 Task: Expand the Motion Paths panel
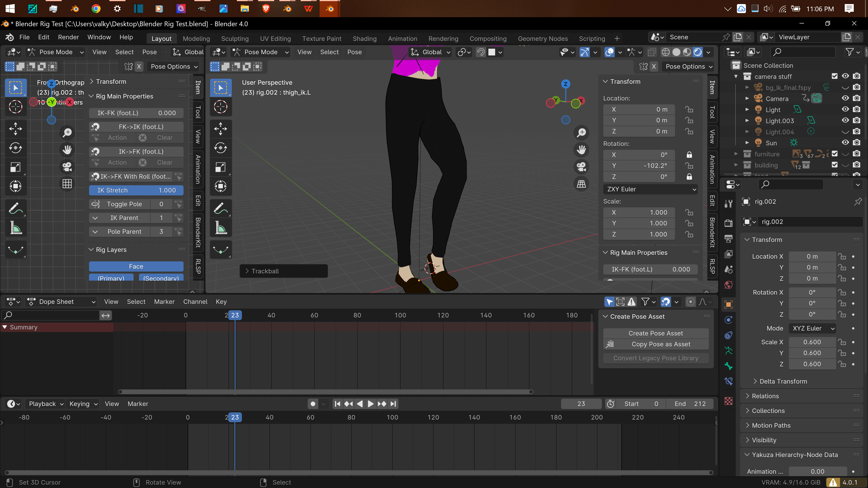771,425
